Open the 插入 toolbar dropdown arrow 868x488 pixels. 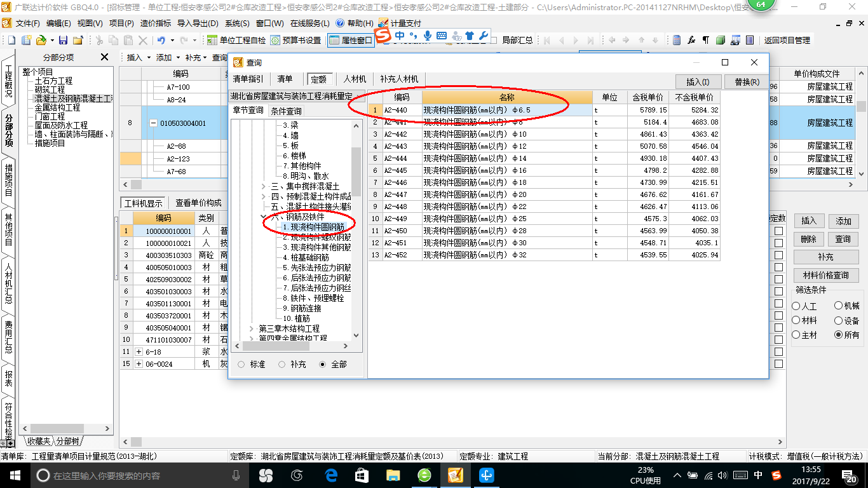(x=149, y=57)
